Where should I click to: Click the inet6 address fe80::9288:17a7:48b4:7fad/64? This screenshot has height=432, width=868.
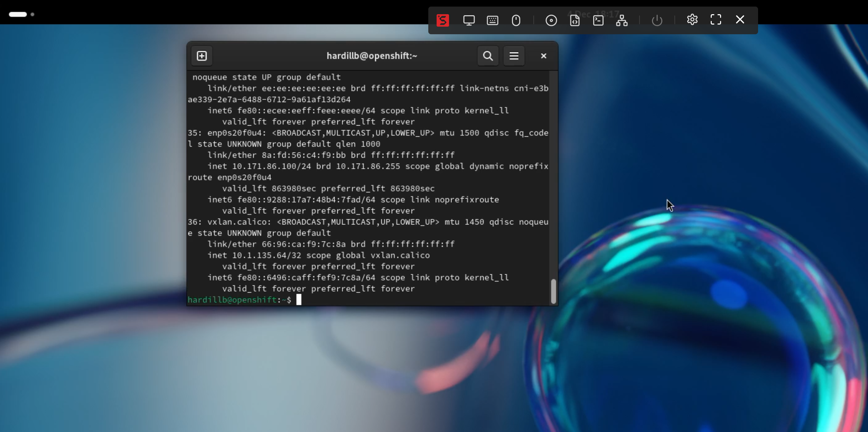[306, 200]
